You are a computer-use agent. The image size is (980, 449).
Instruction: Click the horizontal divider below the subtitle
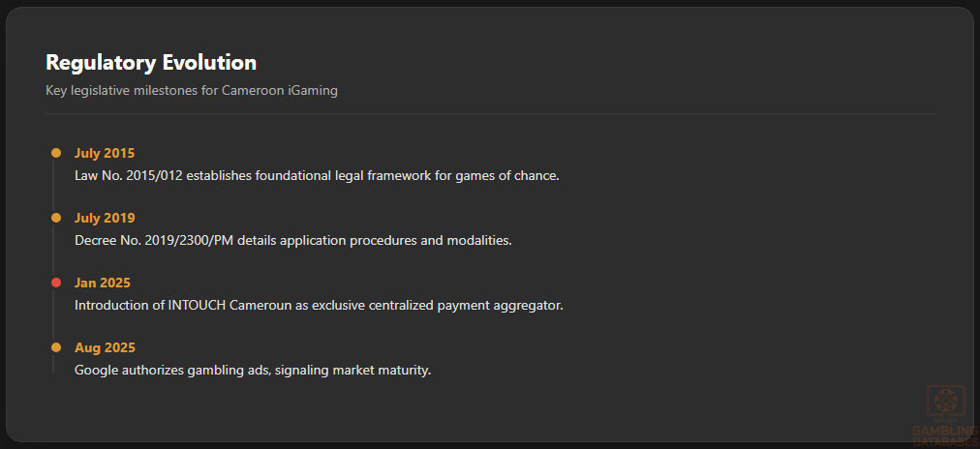[x=490, y=114]
